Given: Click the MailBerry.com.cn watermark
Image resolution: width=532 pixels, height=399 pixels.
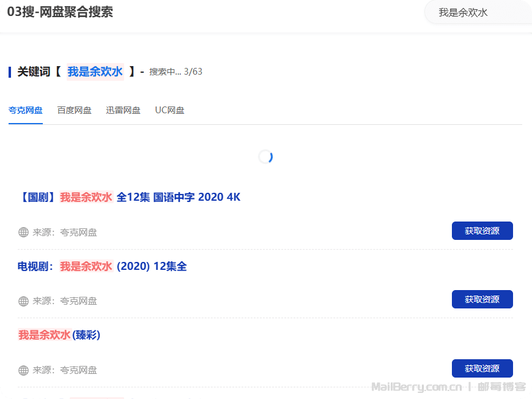Looking at the screenshot, I should coord(416,387).
